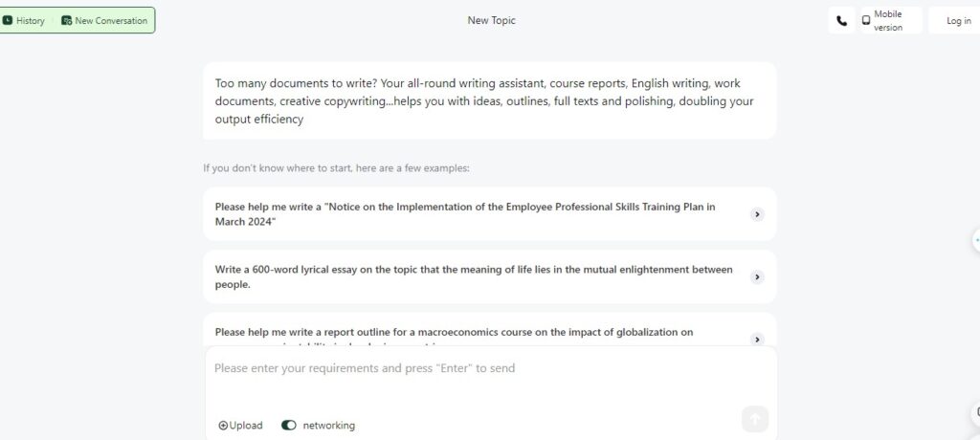
Task: Click the Upload button label
Action: click(x=246, y=426)
